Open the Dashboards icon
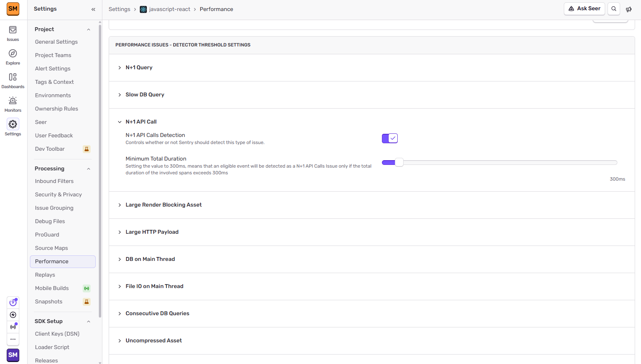The image size is (641, 364). pyautogui.click(x=13, y=77)
